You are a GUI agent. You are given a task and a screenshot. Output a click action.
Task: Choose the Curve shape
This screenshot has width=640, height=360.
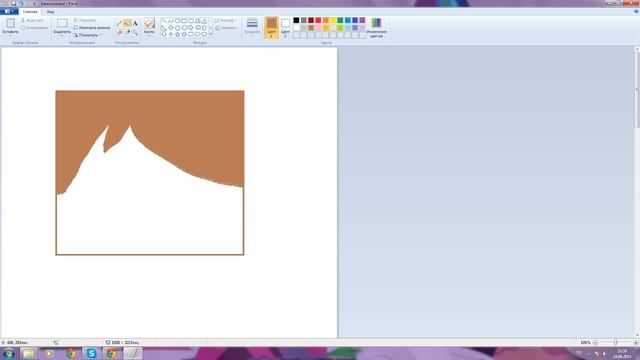point(170,20)
